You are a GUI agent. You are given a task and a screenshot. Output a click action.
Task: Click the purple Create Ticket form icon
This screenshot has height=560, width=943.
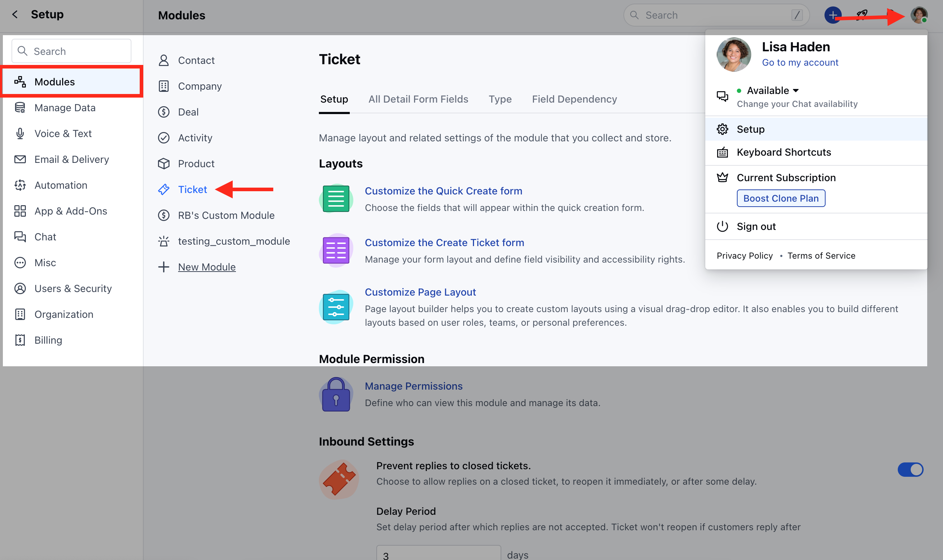(x=336, y=250)
